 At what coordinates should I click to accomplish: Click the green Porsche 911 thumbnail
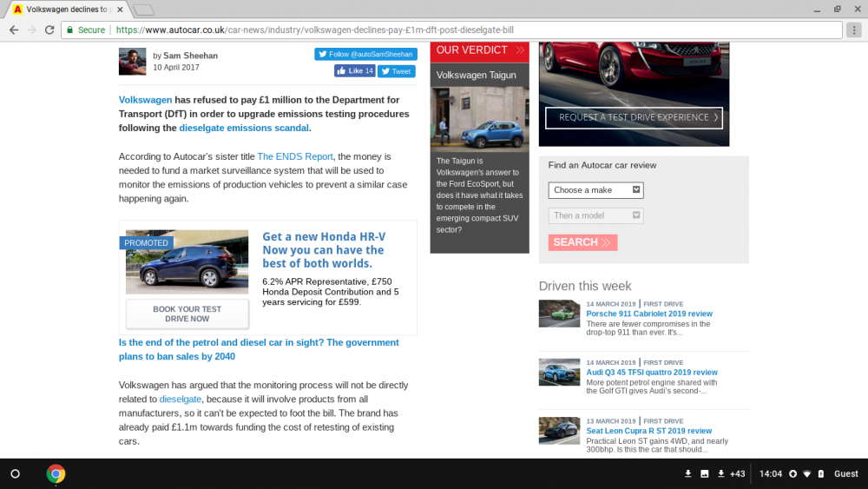pyautogui.click(x=559, y=314)
